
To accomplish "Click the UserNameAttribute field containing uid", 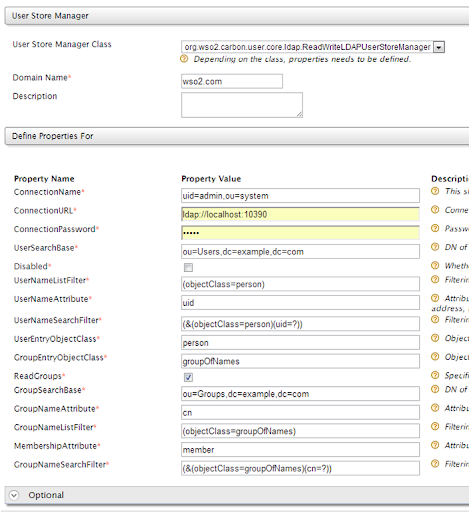I will [x=300, y=303].
